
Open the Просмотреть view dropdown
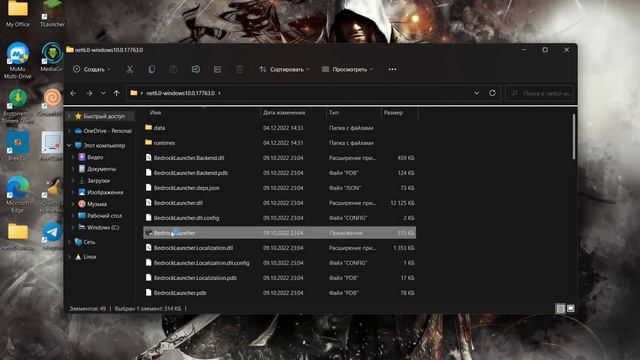(x=347, y=69)
